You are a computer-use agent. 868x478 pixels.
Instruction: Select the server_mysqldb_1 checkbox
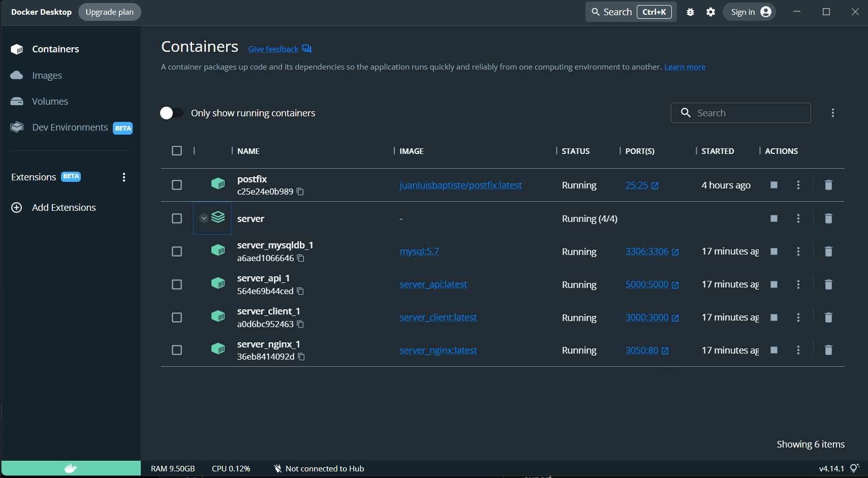point(177,251)
